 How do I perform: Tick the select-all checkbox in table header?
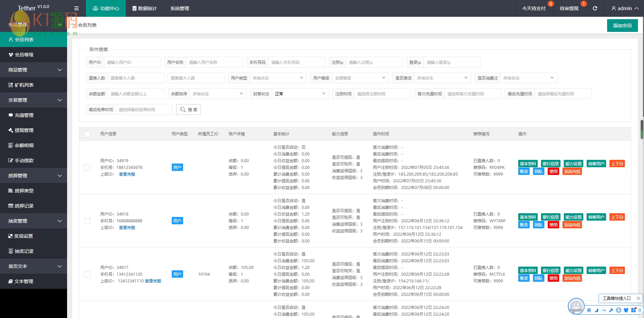pyautogui.click(x=87, y=134)
